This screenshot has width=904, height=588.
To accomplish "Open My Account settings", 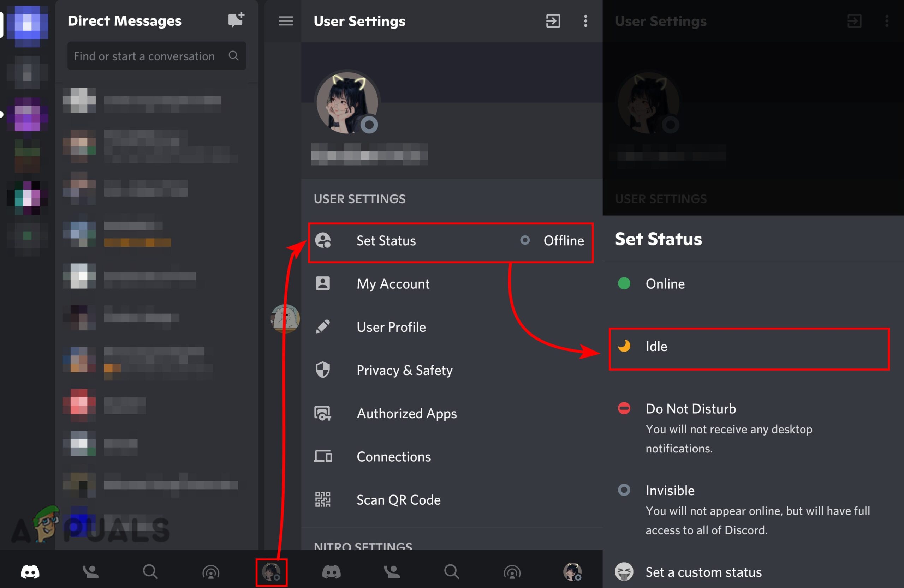I will [x=393, y=284].
